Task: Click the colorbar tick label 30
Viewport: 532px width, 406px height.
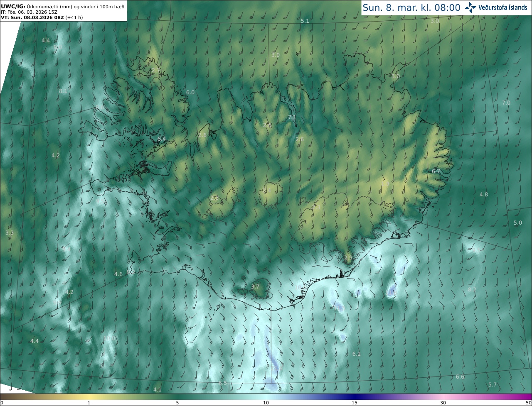Action: [443, 403]
